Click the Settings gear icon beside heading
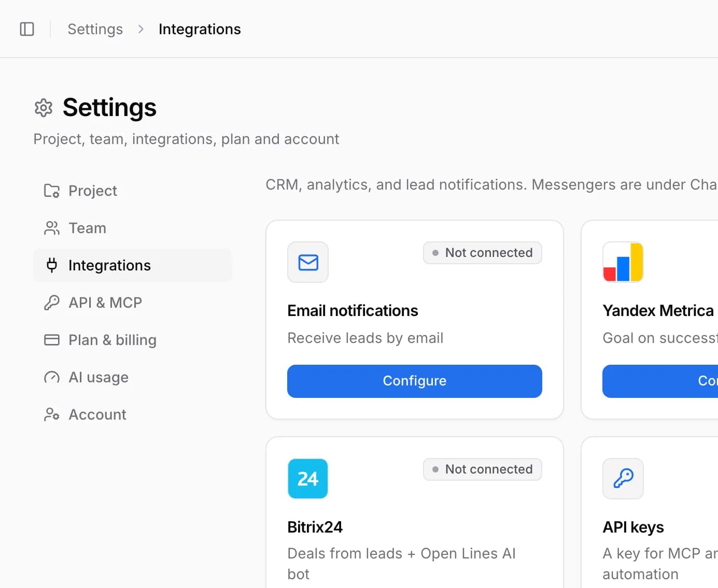718x588 pixels. (x=44, y=108)
